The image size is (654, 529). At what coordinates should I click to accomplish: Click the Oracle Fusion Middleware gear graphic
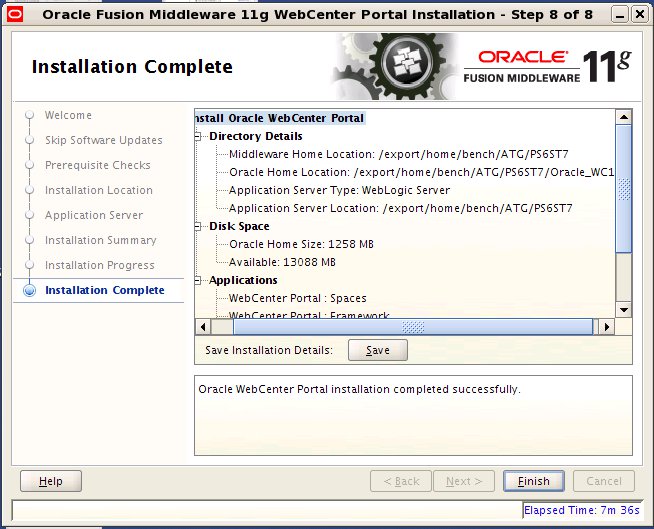[x=395, y=66]
